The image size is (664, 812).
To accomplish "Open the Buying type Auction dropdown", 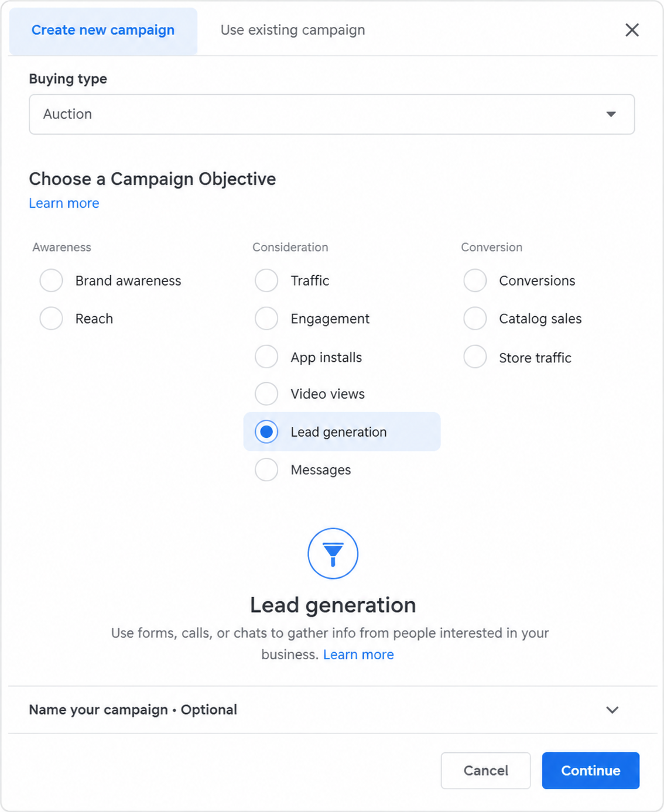I will pyautogui.click(x=332, y=114).
